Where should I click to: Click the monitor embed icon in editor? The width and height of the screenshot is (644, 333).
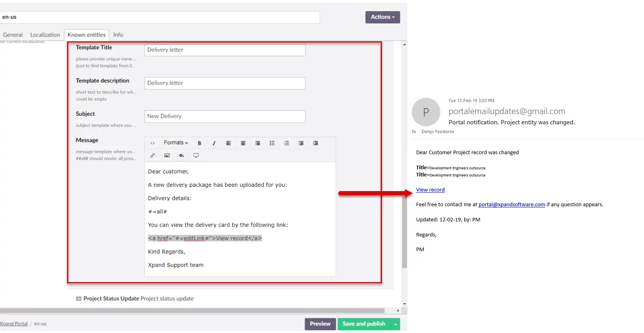click(196, 155)
